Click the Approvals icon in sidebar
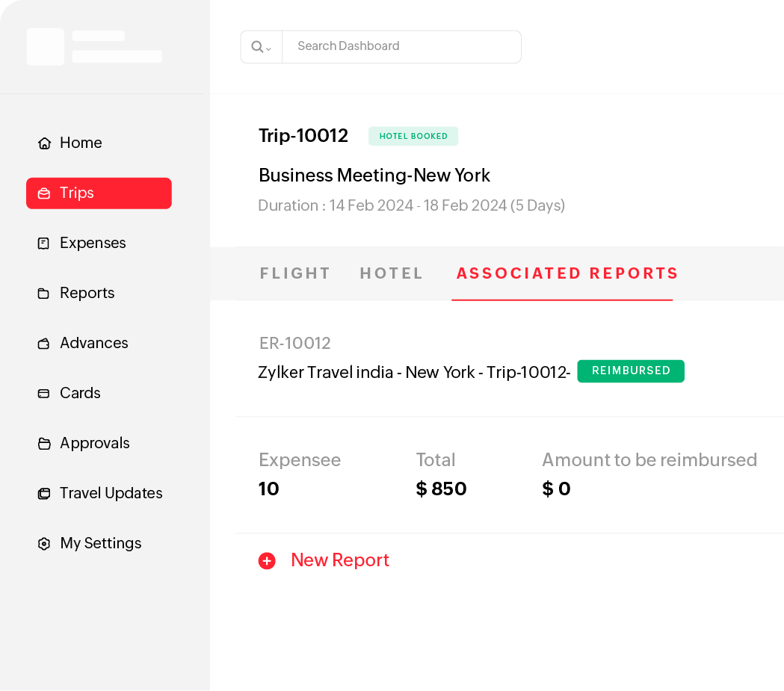The image size is (784, 691). click(x=44, y=444)
